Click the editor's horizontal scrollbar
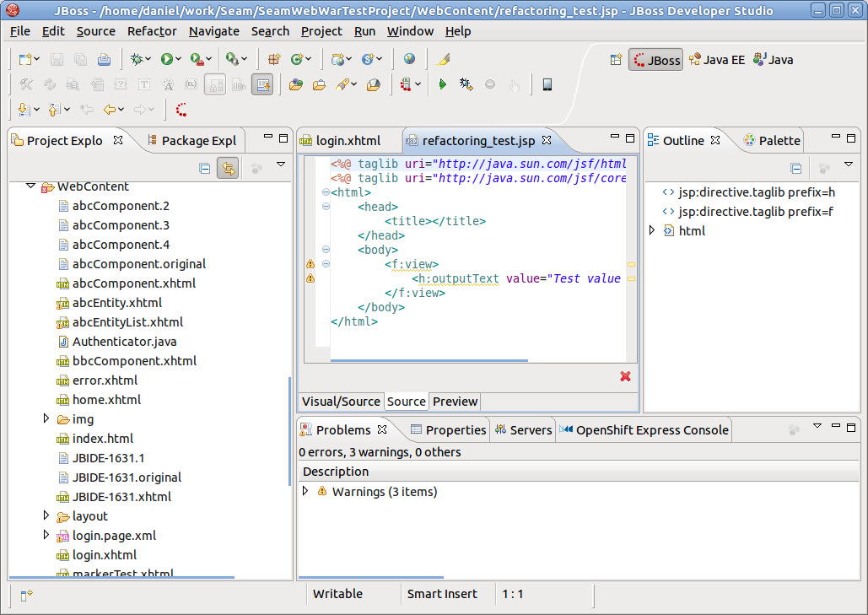This screenshot has width=868, height=615. coord(429,360)
